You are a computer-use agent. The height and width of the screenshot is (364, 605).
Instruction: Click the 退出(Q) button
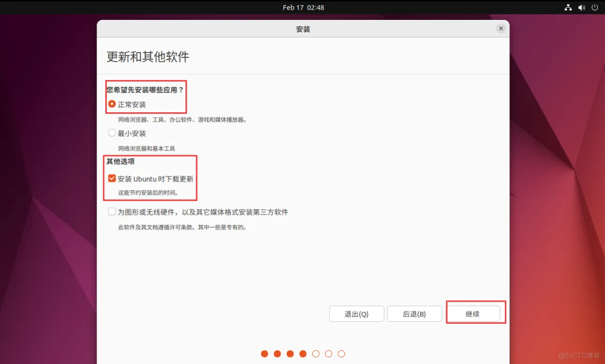357,314
